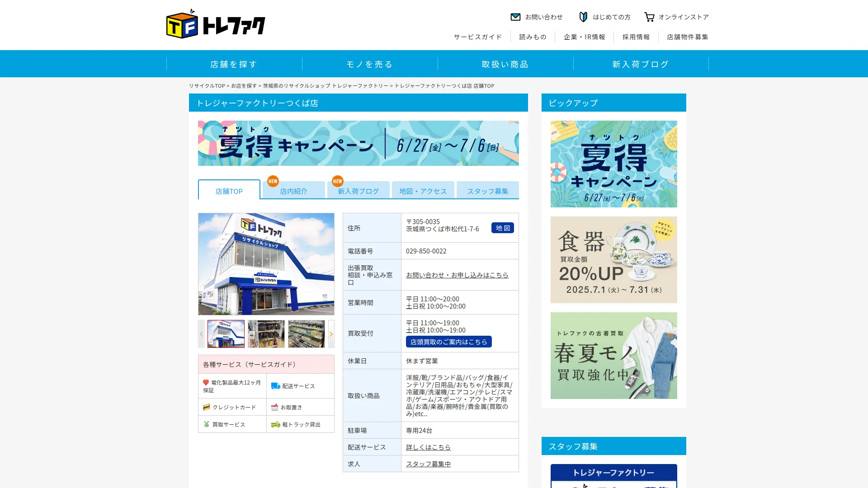Open モノを売る in main navigation

[x=370, y=64]
